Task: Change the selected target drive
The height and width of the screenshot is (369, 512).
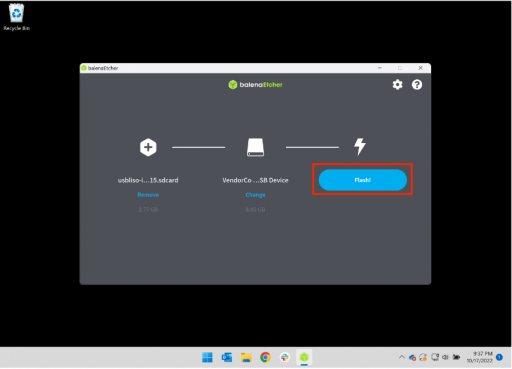Action: [x=255, y=195]
